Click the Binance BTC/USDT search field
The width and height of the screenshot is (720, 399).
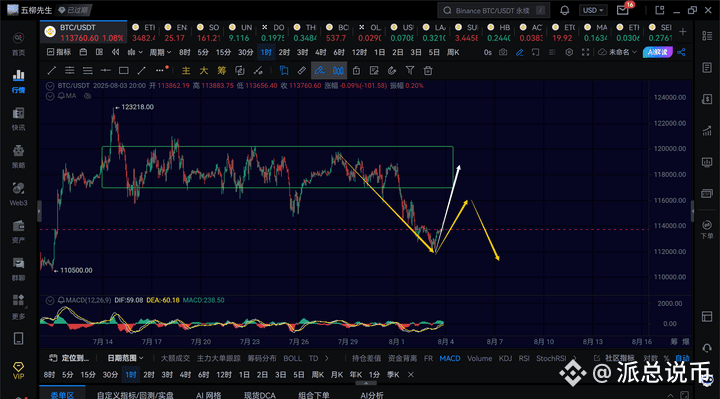[x=493, y=10]
